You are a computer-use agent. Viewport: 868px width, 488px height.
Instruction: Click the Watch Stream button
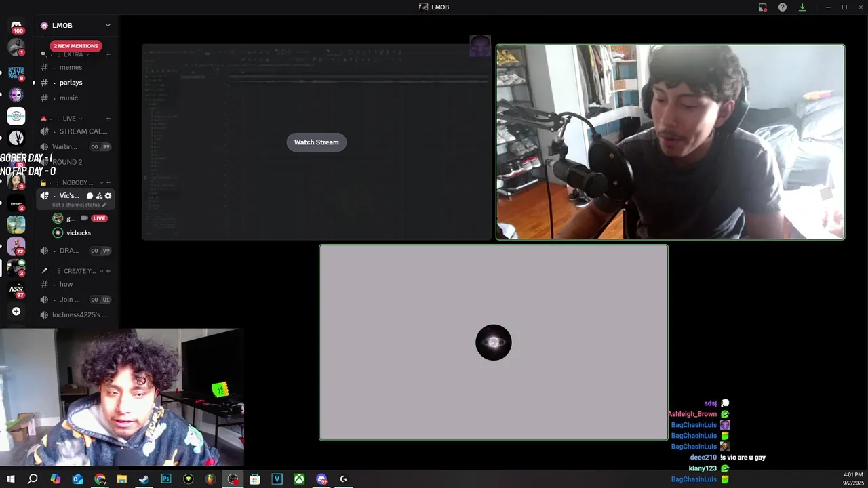[x=316, y=142]
